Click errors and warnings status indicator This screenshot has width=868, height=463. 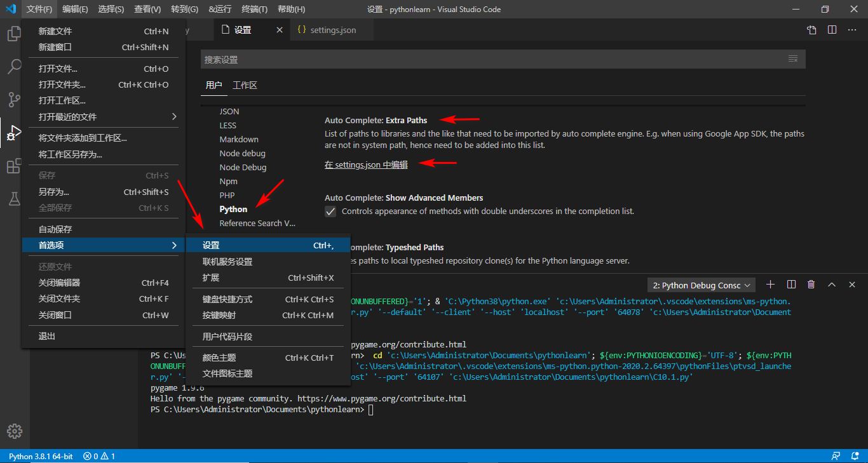pyautogui.click(x=99, y=456)
